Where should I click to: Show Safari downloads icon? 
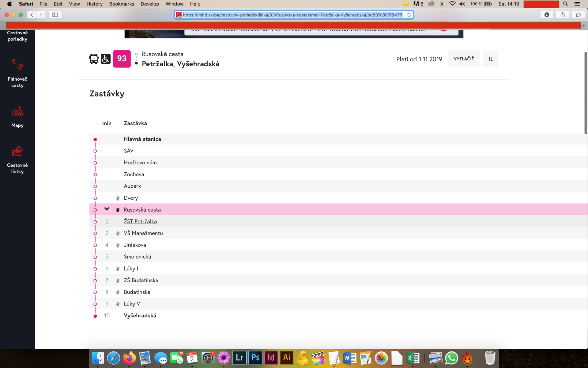547,15
